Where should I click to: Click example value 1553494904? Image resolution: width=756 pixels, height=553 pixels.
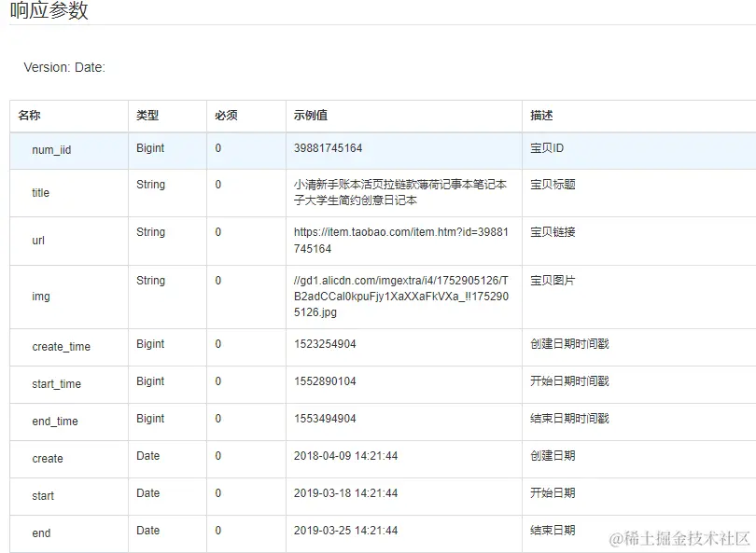click(x=325, y=418)
